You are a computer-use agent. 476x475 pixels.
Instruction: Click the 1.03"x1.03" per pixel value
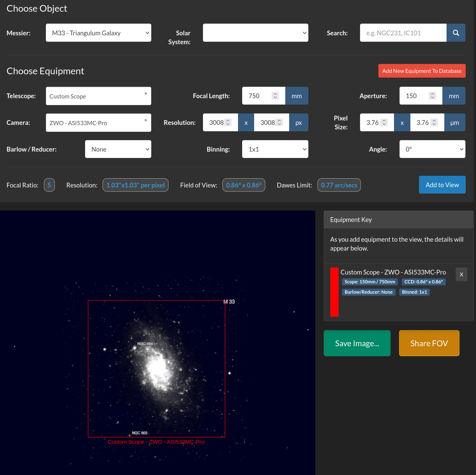point(135,185)
